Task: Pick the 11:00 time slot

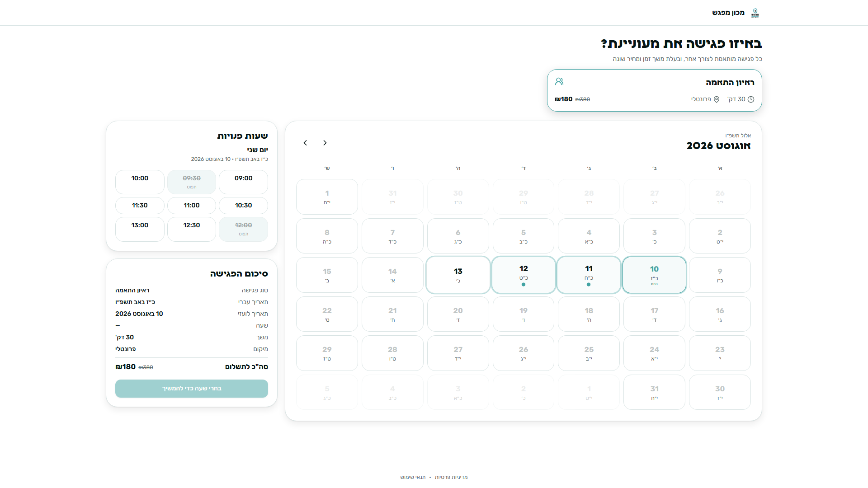Action: pyautogui.click(x=192, y=206)
